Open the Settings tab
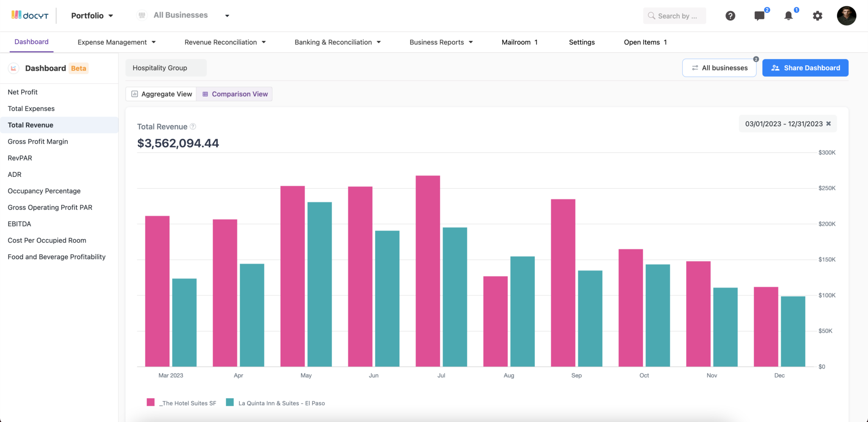This screenshot has height=422, width=868. (x=581, y=42)
